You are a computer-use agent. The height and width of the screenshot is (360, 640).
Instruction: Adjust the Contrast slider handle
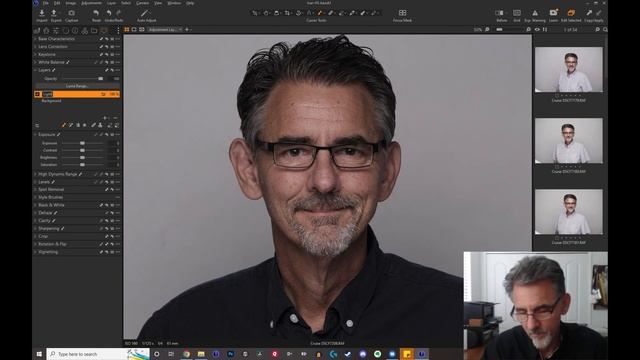tap(82, 150)
